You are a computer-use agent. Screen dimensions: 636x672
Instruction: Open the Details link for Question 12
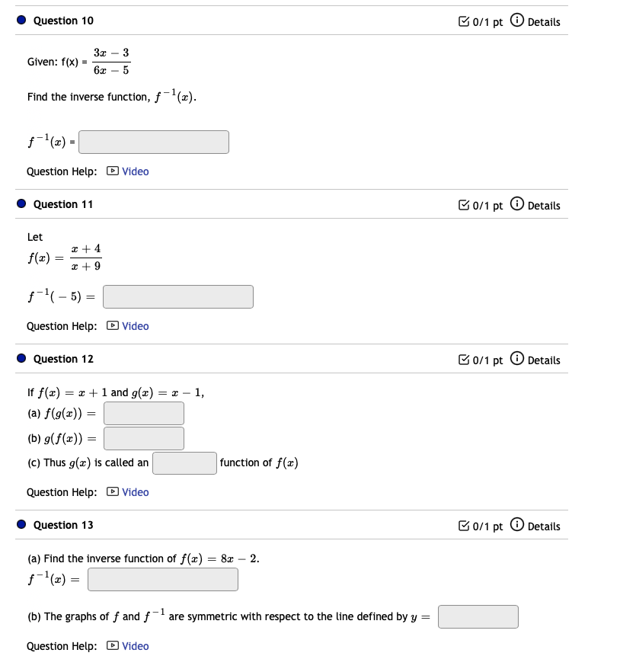[542, 360]
